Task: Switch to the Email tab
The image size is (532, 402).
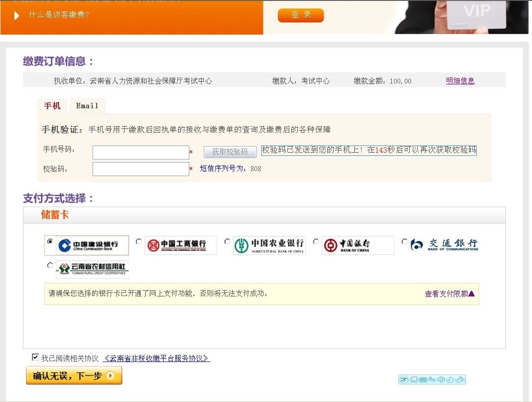Action: pyautogui.click(x=87, y=106)
